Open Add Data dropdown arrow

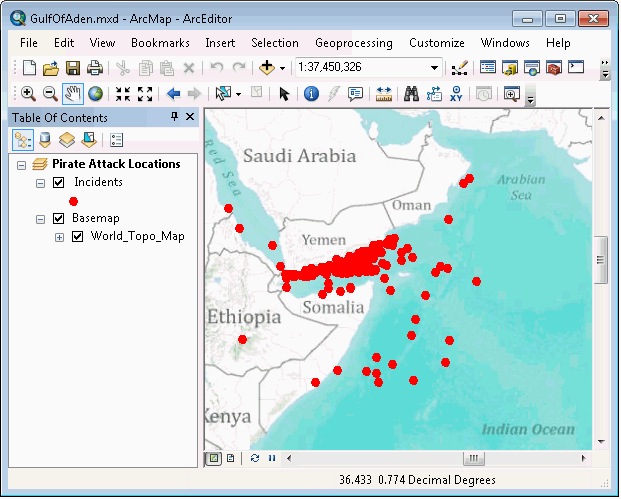(x=282, y=69)
